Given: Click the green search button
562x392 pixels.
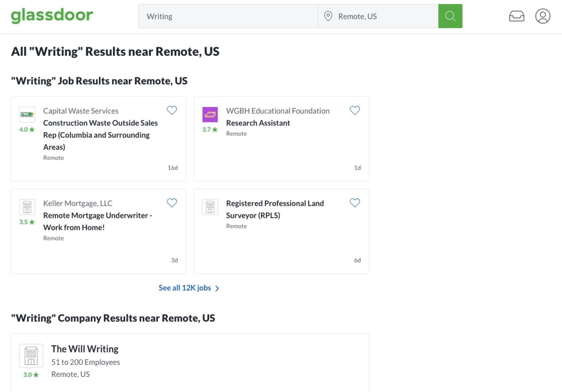Looking at the screenshot, I should click(450, 16).
